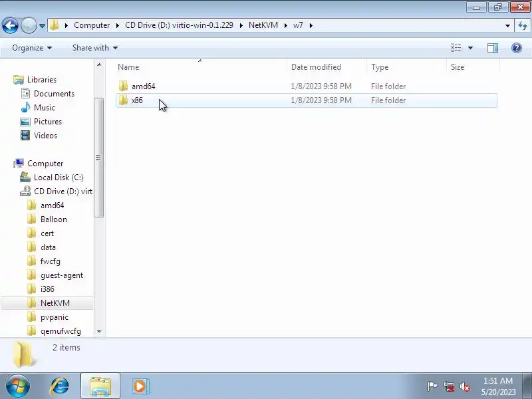Click Windows Explorer taskbar button

click(x=100, y=386)
